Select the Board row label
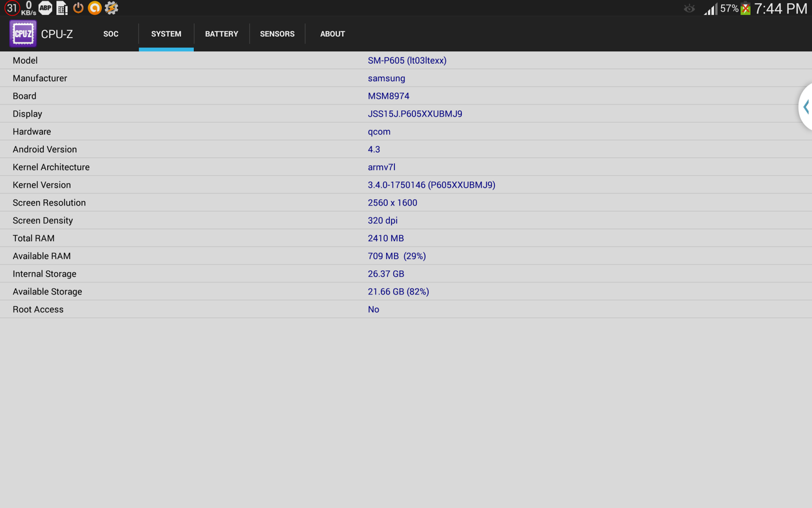 point(24,96)
